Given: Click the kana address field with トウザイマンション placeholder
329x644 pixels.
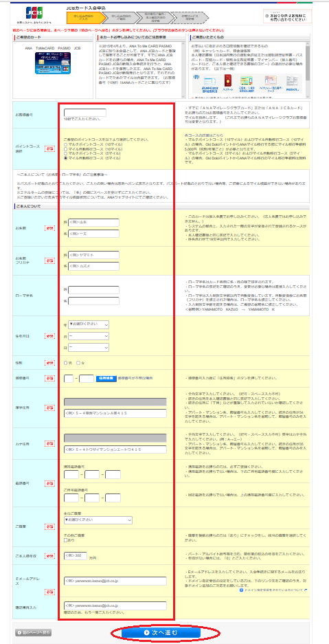Looking at the screenshot, I should (x=115, y=449).
